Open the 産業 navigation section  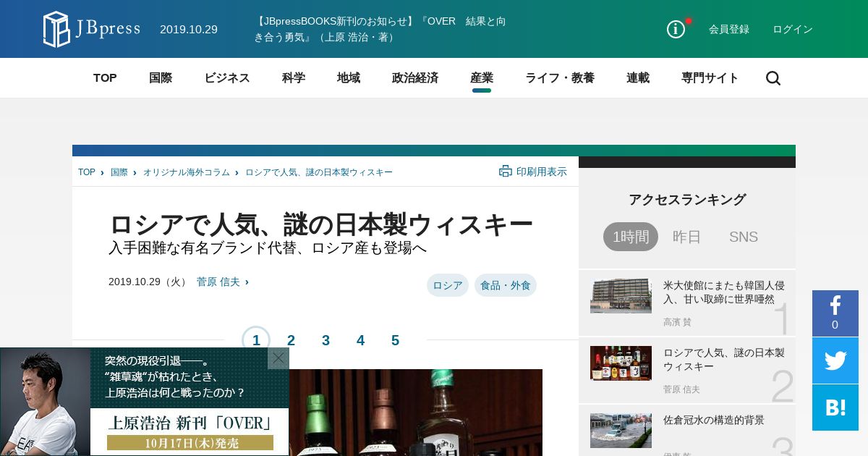point(482,78)
